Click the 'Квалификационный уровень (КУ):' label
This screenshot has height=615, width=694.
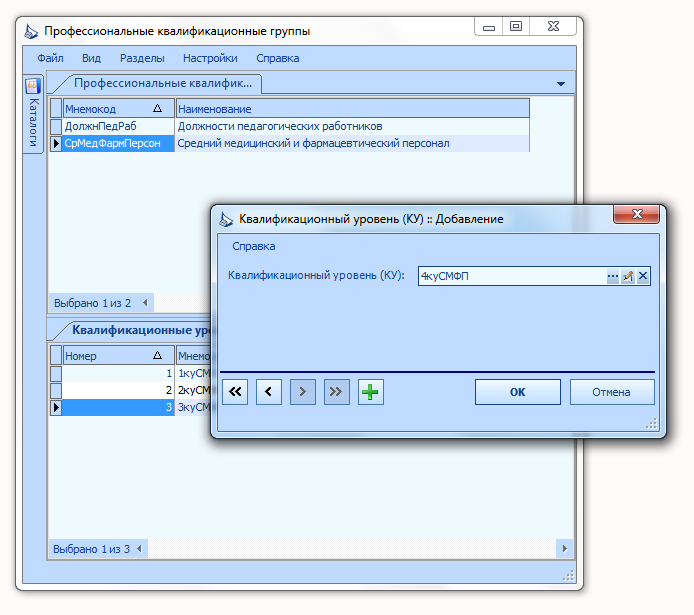point(316,275)
